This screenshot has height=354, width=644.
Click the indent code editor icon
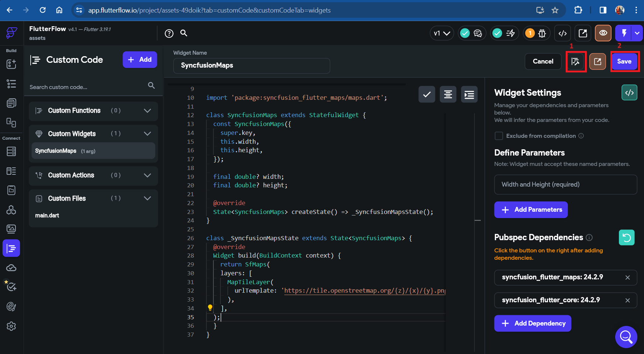point(469,95)
